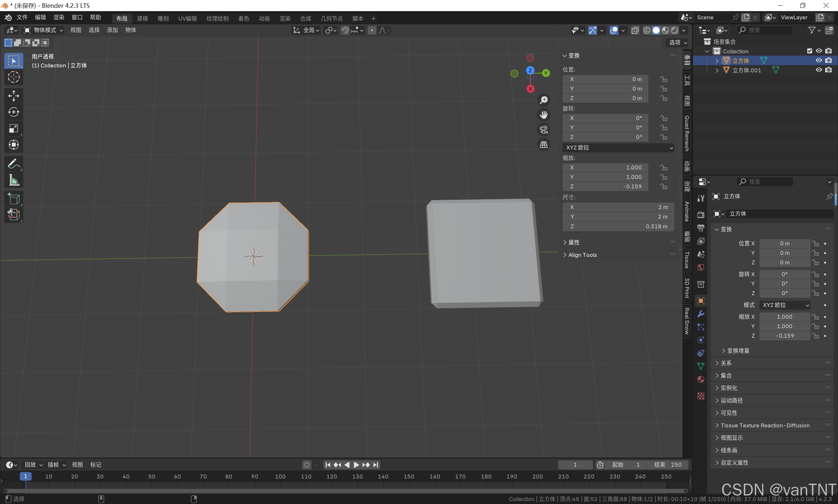Expand the Align Tools panel
Image resolution: width=838 pixels, height=504 pixels.
pos(582,255)
